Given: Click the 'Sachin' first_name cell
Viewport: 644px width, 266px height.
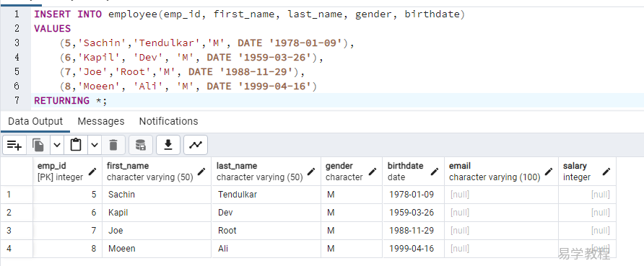Looking at the screenshot, I should pyautogui.click(x=157, y=195).
